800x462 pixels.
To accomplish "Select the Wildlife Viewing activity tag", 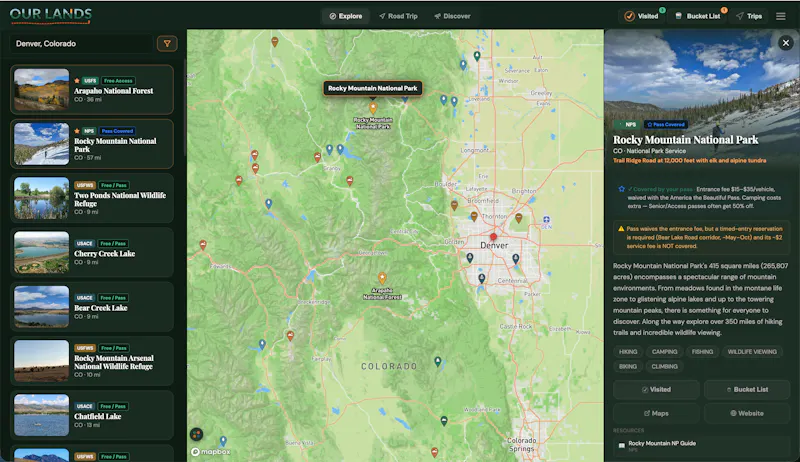I will 752,352.
